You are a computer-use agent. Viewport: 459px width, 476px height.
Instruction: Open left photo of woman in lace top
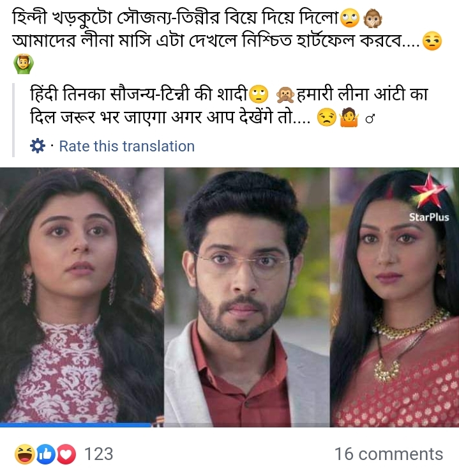[82, 297]
